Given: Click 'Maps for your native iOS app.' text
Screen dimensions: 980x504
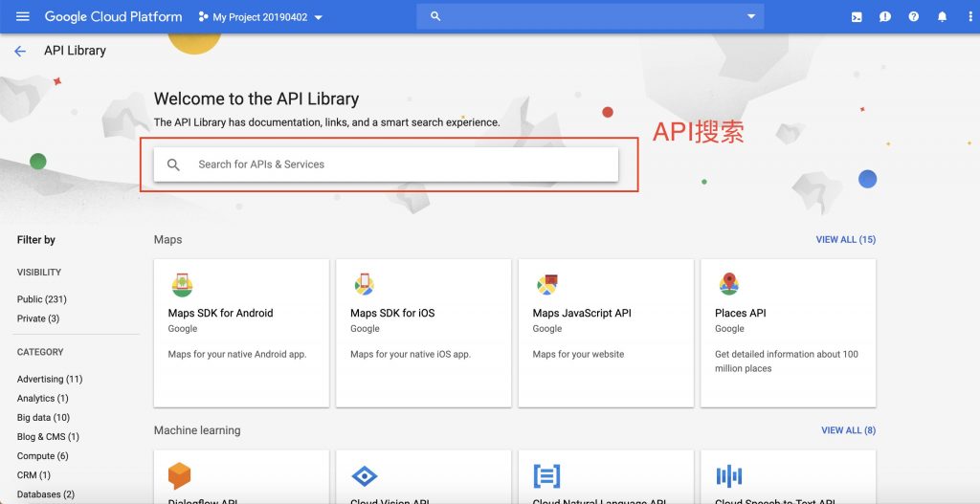Looking at the screenshot, I should point(411,354).
